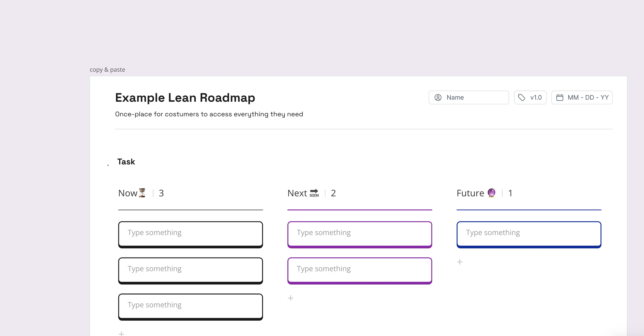Select third card in Now column
The height and width of the screenshot is (336, 644).
(x=191, y=306)
